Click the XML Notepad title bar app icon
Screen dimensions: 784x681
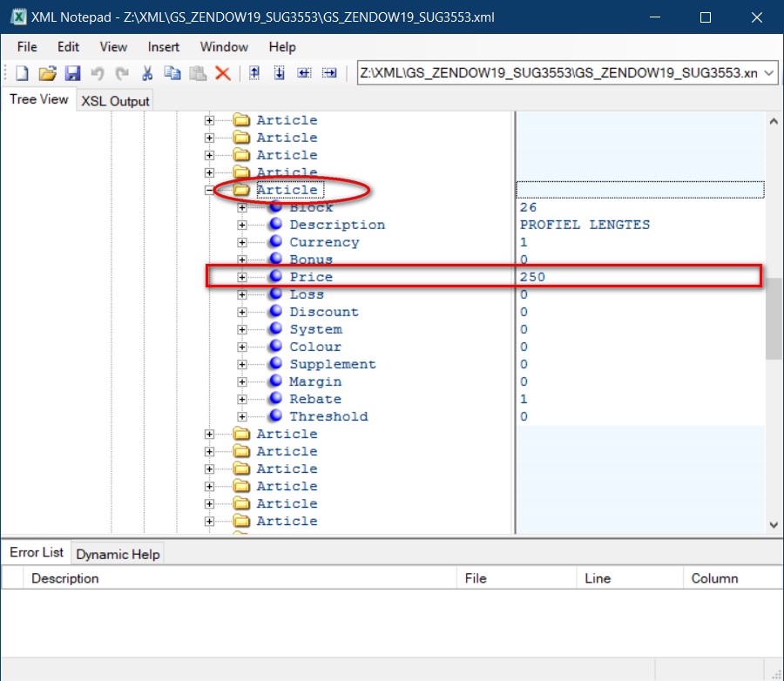(18, 17)
